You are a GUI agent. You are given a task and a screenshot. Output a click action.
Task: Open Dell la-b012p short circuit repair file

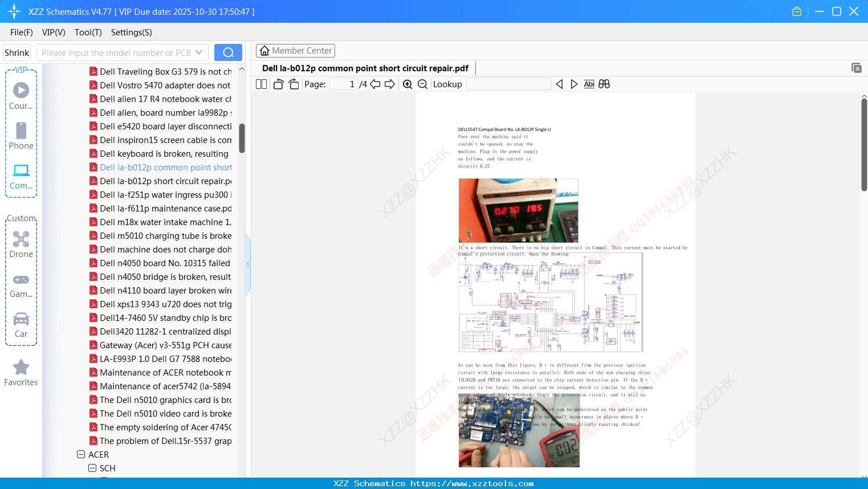(165, 181)
